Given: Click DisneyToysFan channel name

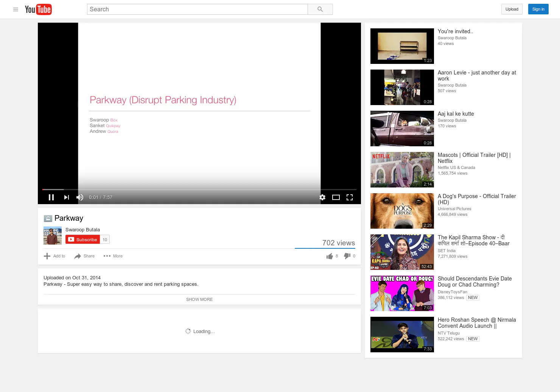Looking at the screenshot, I should [453, 292].
